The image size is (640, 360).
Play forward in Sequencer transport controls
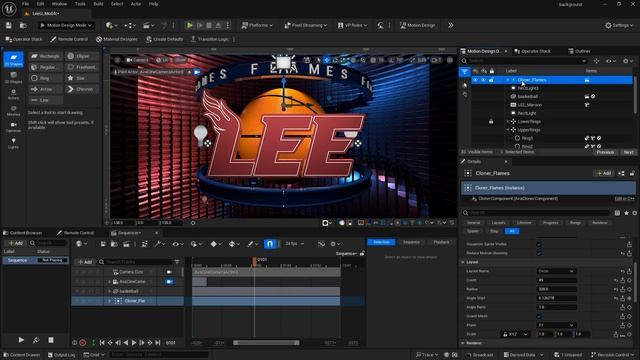134,343
